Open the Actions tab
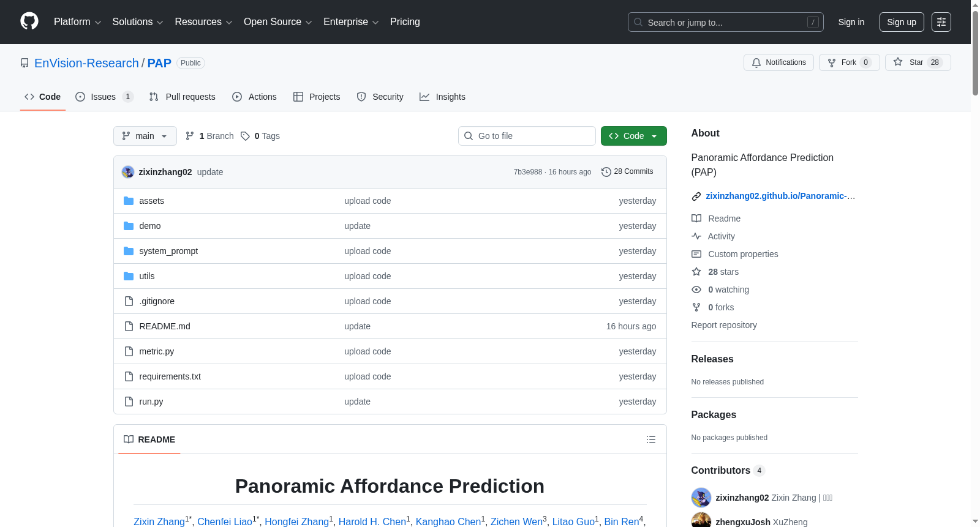This screenshot has height=527, width=980. [255, 97]
